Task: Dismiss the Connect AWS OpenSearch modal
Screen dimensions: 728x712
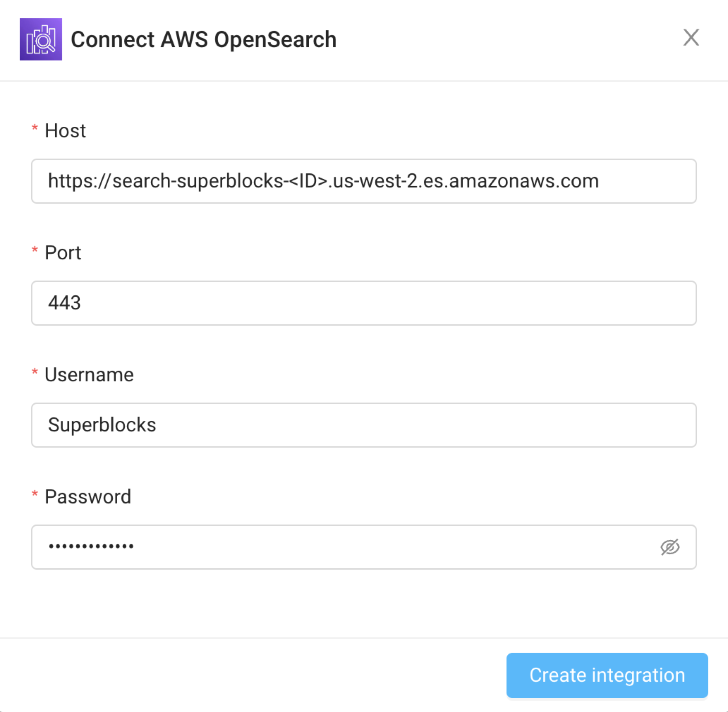Action: point(691,38)
